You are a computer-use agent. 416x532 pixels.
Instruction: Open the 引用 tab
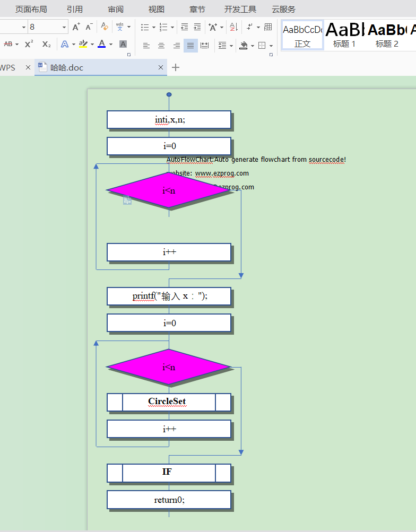pos(75,9)
